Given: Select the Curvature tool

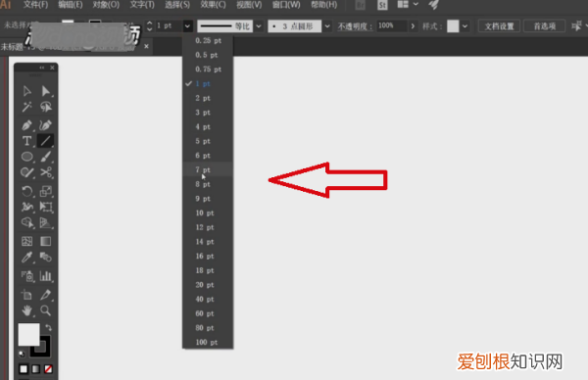Looking at the screenshot, I should 46,125.
